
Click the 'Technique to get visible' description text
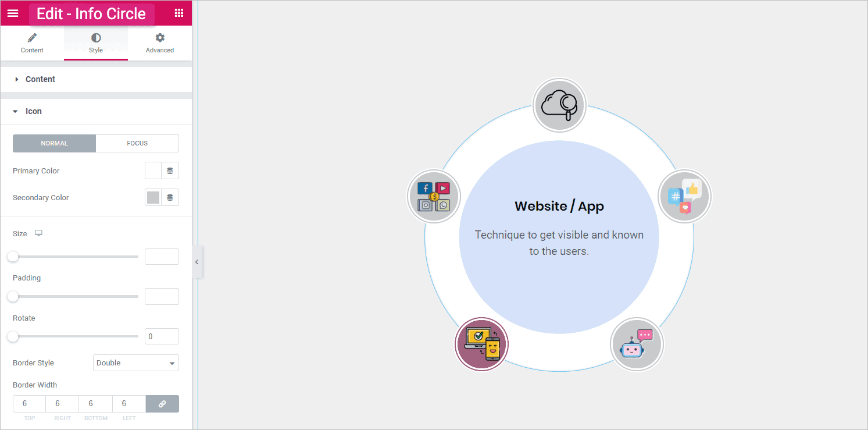(x=559, y=243)
